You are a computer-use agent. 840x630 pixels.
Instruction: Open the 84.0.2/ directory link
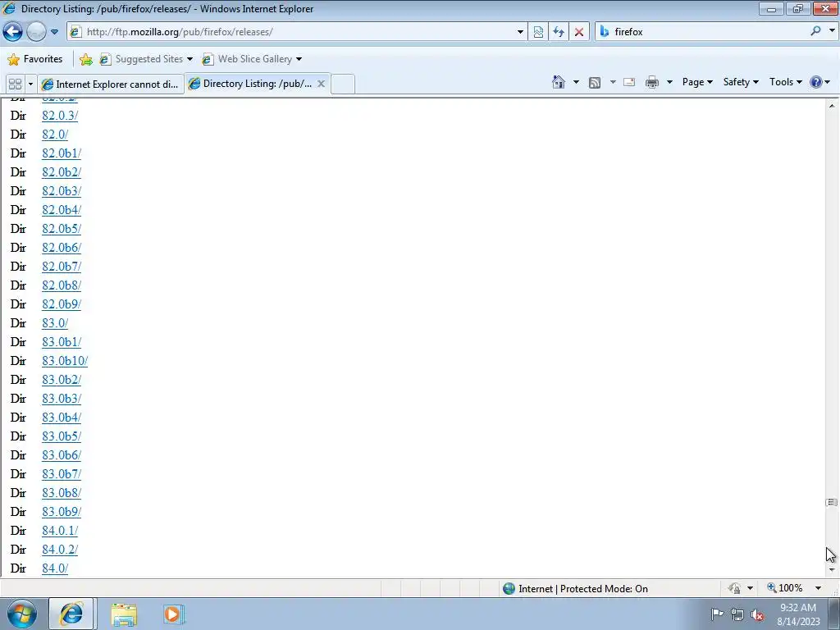pos(60,549)
